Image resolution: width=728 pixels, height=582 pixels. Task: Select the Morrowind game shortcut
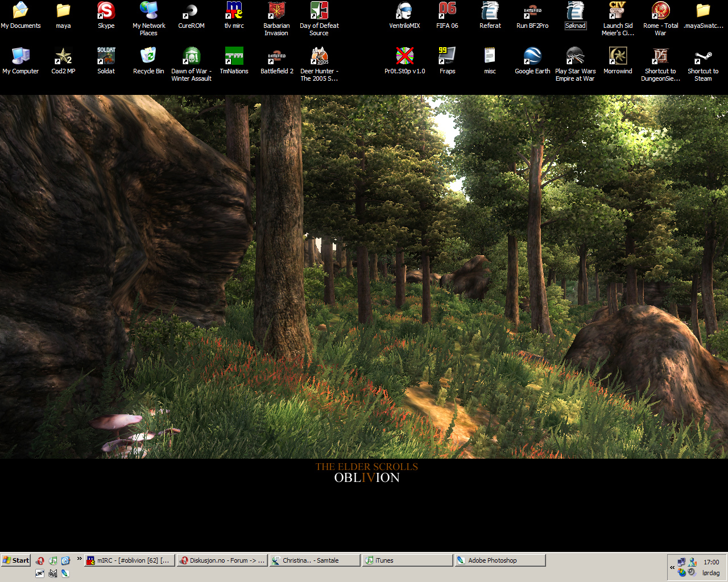tap(618, 61)
